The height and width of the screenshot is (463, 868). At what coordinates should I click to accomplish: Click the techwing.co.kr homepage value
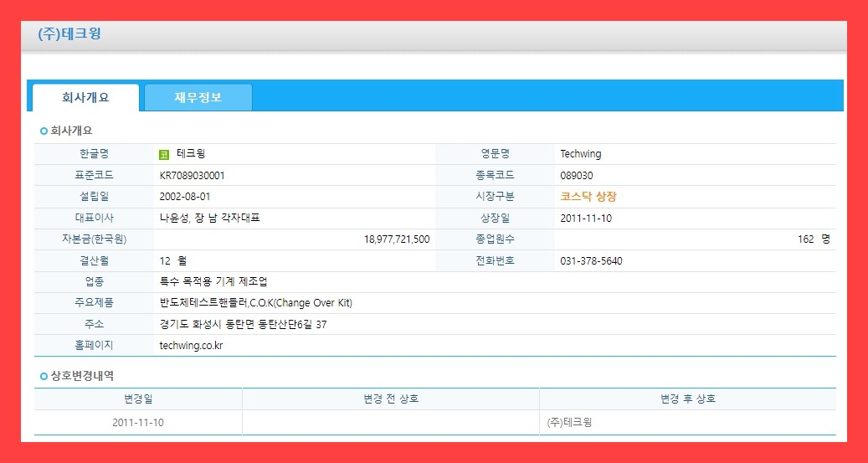pos(191,346)
